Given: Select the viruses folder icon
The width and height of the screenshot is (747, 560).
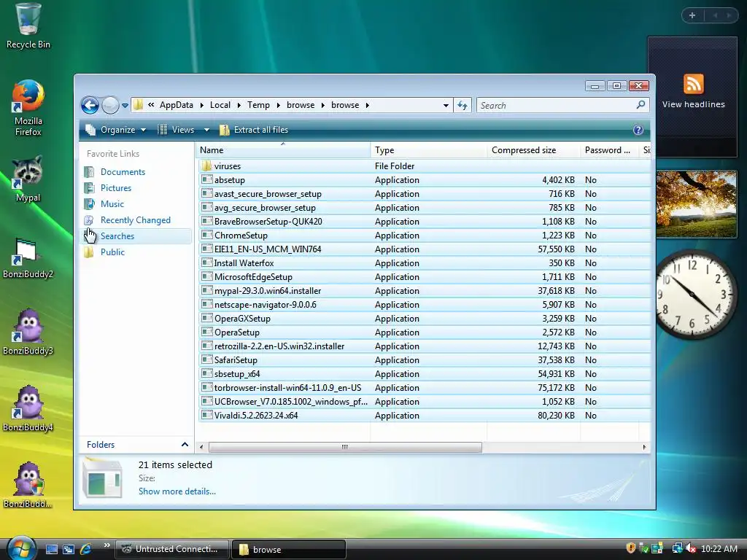Looking at the screenshot, I should 206,166.
